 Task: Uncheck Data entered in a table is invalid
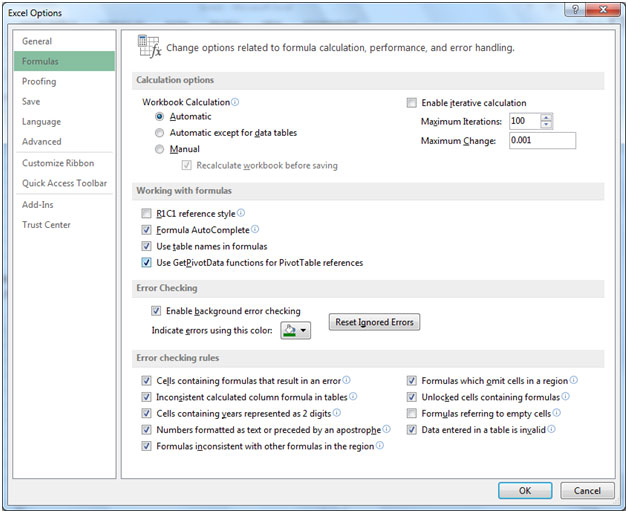tap(412, 430)
